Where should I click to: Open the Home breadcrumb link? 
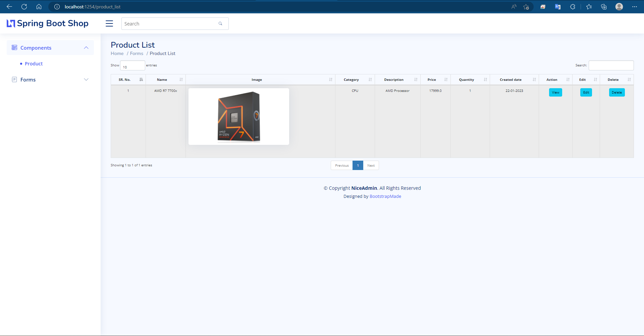point(117,53)
